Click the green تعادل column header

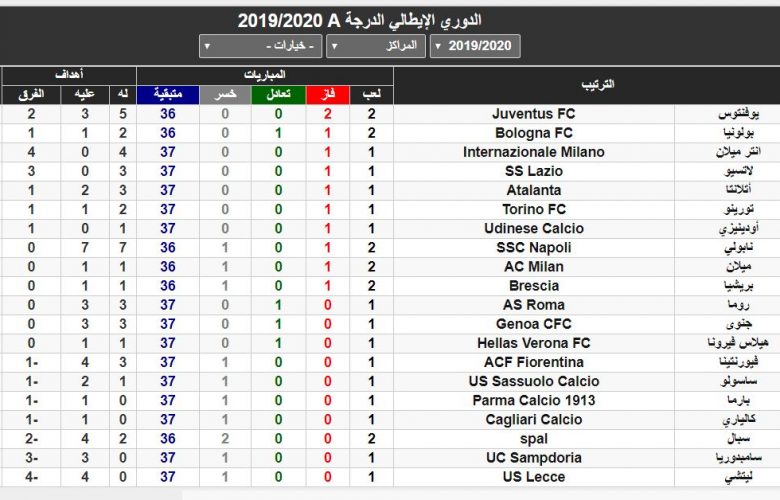coord(279,94)
